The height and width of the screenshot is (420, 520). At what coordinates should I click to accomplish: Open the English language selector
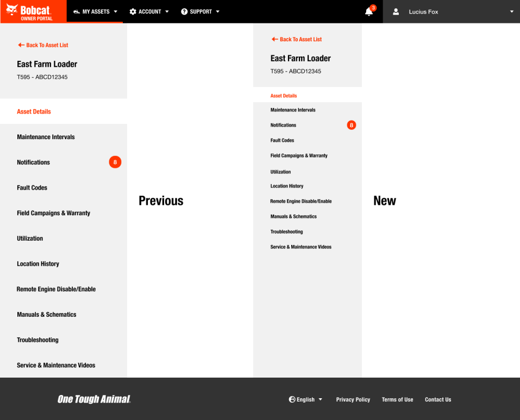click(x=305, y=399)
